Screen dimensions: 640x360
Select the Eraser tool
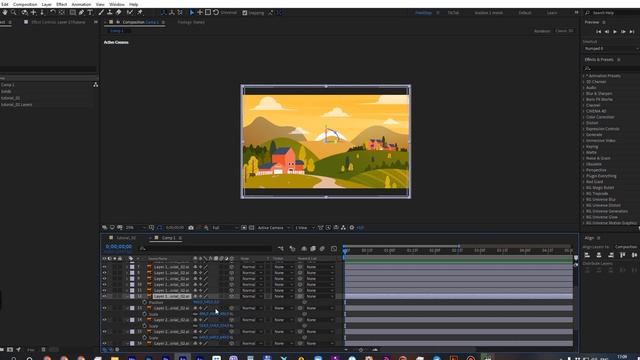[118, 13]
